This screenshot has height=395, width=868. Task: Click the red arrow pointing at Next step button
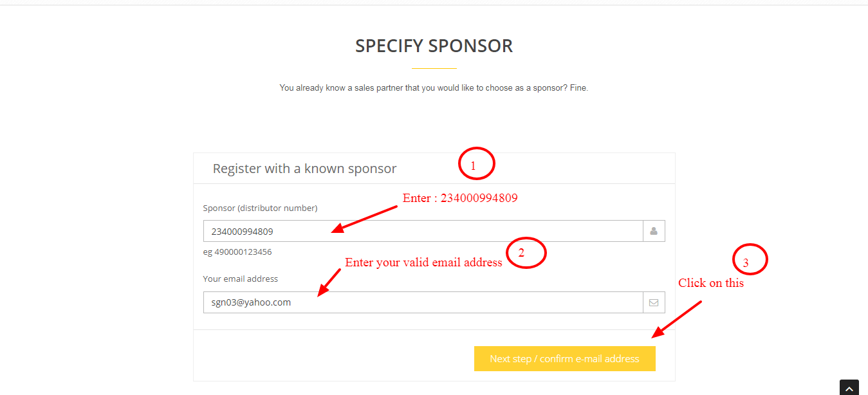pyautogui.click(x=676, y=319)
